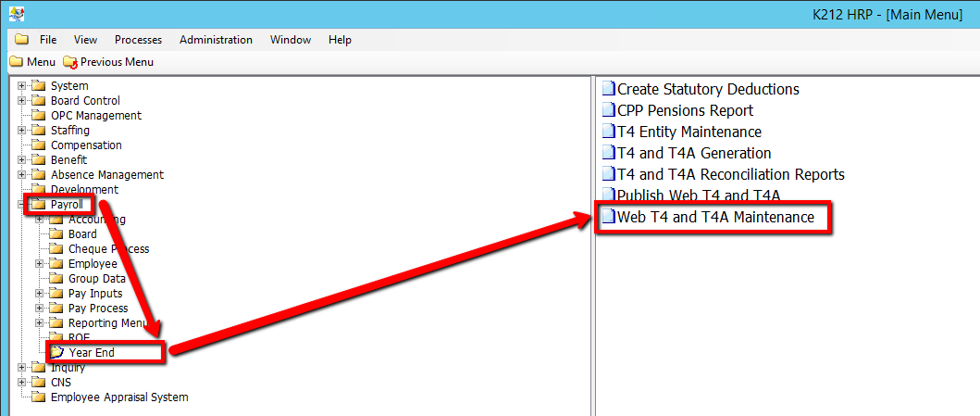Click the Previous Menu toolbar icon

[70, 62]
